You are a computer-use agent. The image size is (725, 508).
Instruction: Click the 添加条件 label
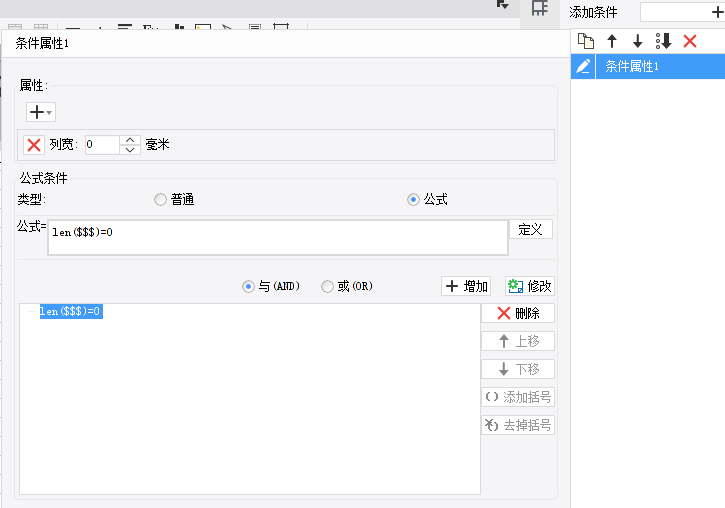click(593, 12)
